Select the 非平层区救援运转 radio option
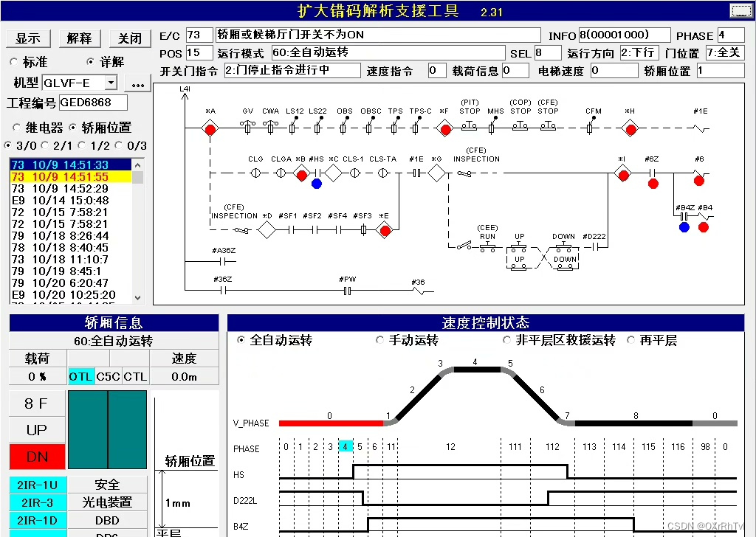756x537 pixels. tap(506, 340)
